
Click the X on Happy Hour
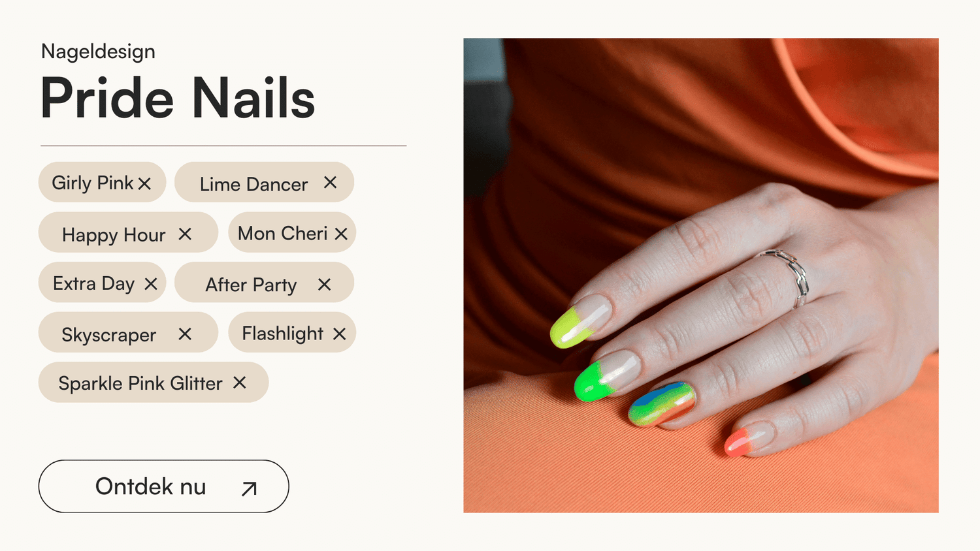tap(185, 234)
